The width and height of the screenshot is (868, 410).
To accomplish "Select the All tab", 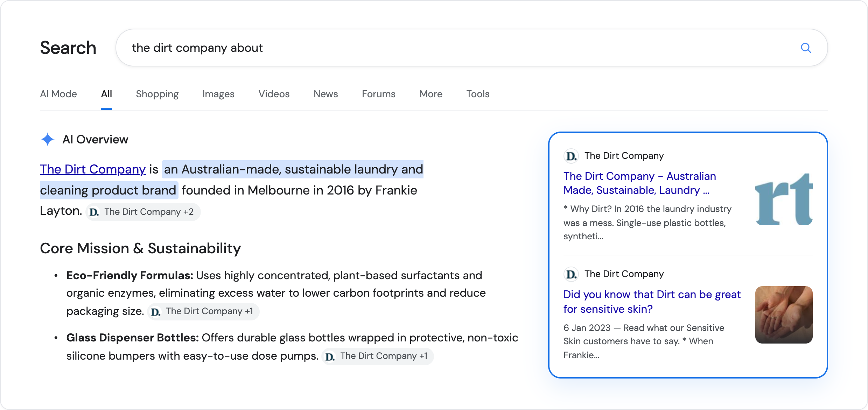I will [106, 94].
